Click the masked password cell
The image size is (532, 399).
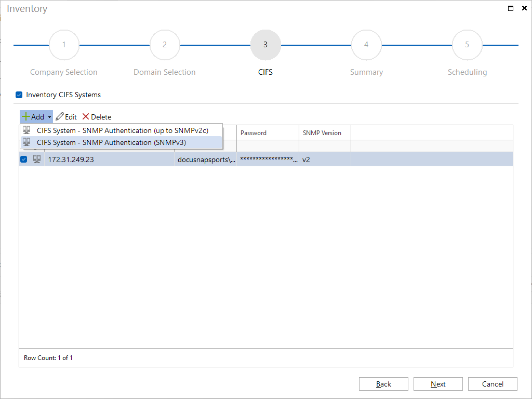pyautogui.click(x=268, y=159)
